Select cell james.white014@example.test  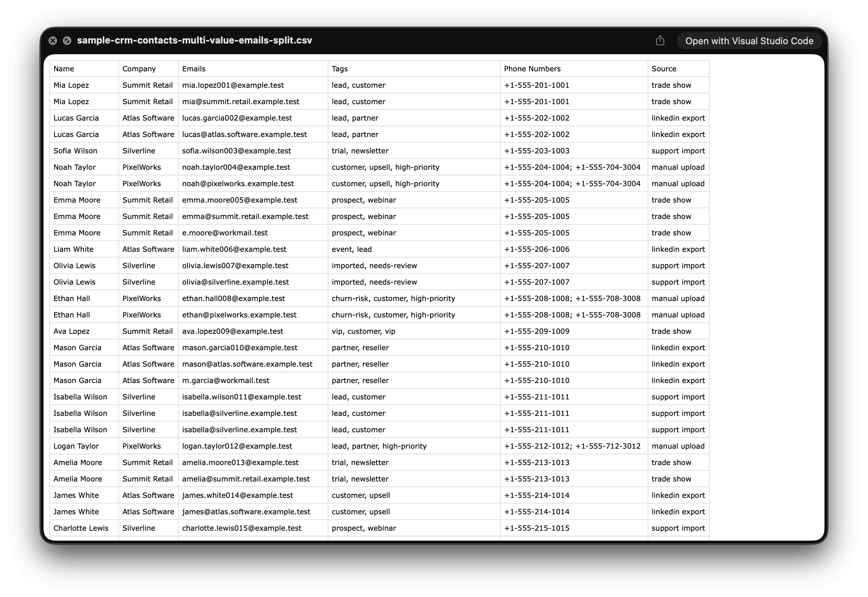[253, 496]
